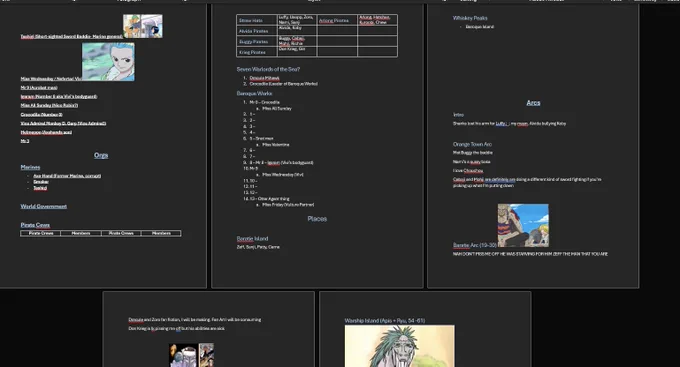Screen dimensions: 680x367
Task: Click the "Intro" heading
Action: [458, 115]
